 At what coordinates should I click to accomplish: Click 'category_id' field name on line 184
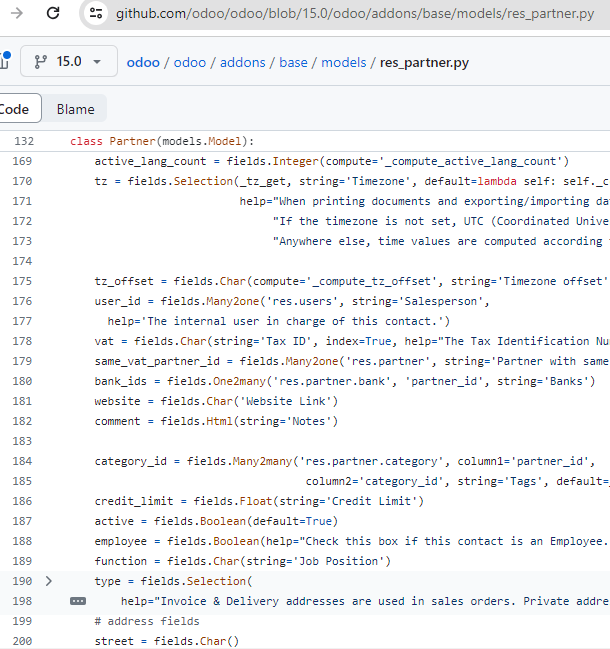pyautogui.click(x=130, y=462)
